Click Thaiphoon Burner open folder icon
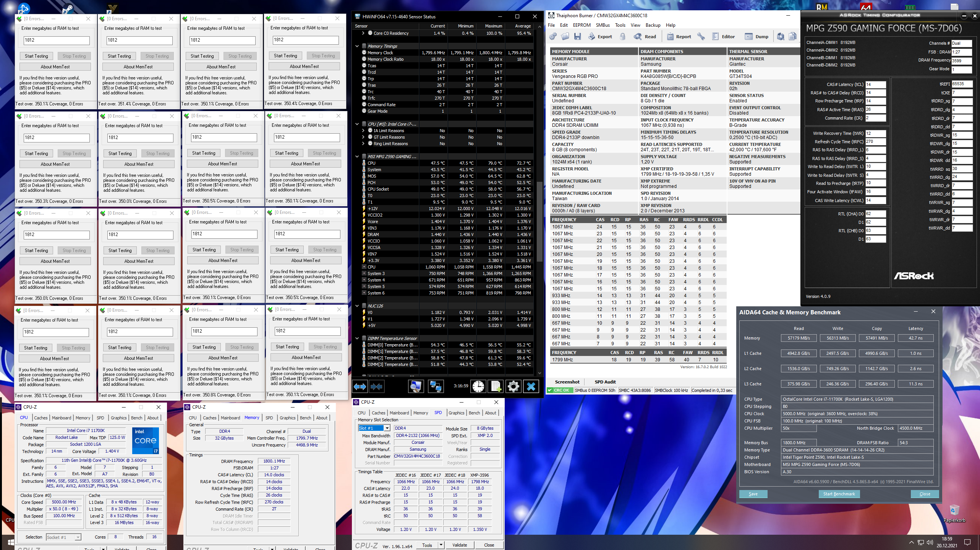 tap(565, 37)
